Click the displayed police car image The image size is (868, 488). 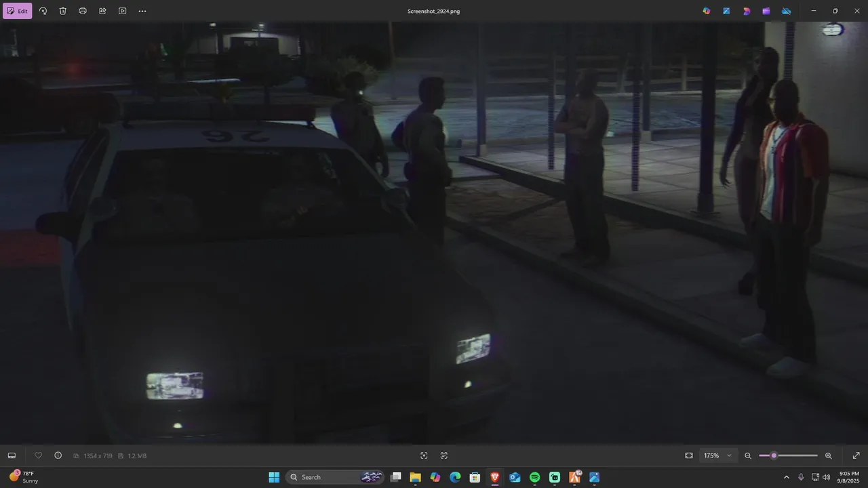pyautogui.click(x=434, y=233)
